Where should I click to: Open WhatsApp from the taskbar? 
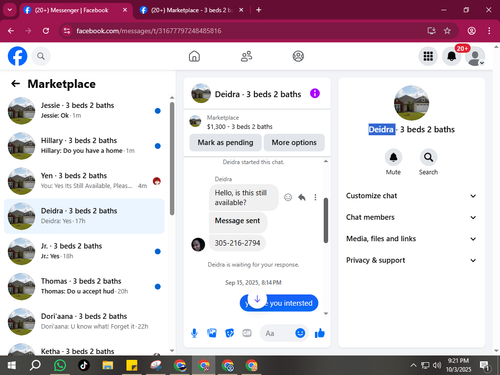point(60,365)
